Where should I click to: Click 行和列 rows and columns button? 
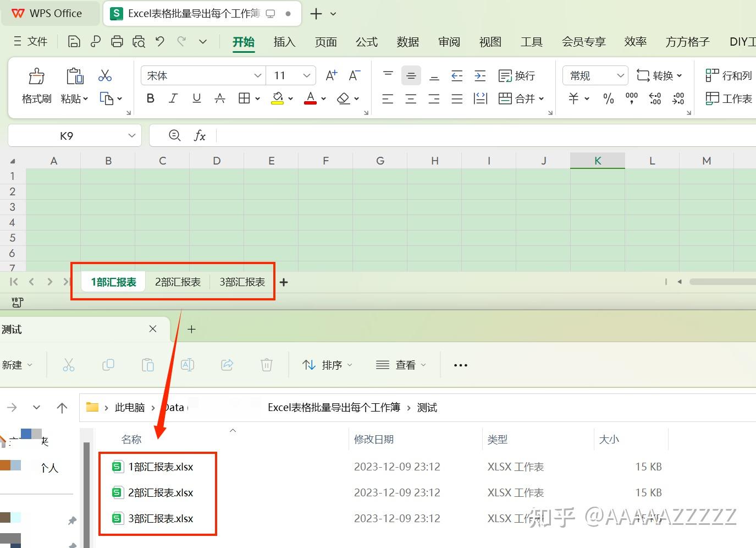[729, 75]
